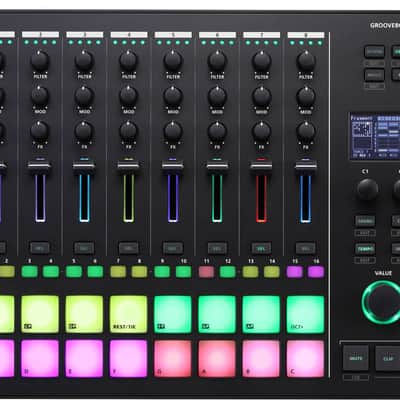Grab the track 4 yellow-lit fader cap
Viewport: 400px width, 400px height.
point(128,166)
